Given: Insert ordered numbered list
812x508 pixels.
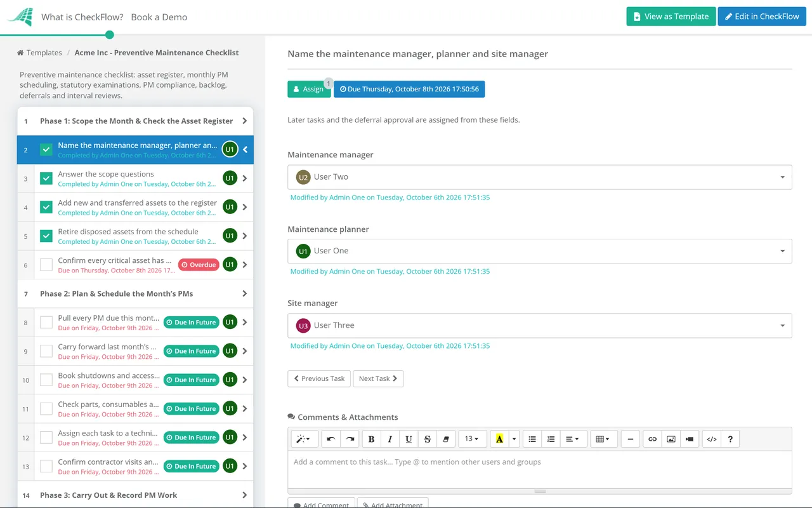Looking at the screenshot, I should (x=551, y=439).
